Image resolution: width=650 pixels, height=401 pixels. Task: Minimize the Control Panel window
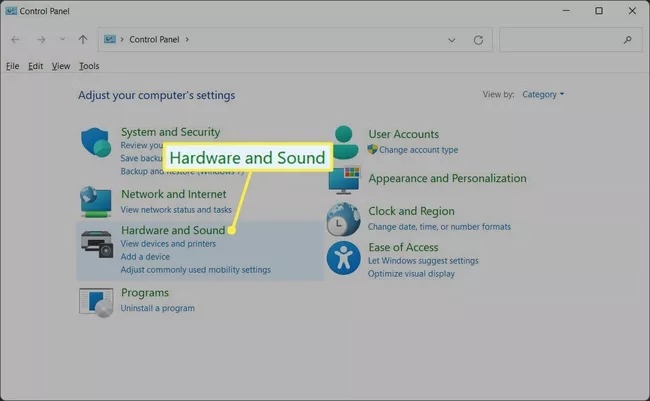[x=566, y=11]
